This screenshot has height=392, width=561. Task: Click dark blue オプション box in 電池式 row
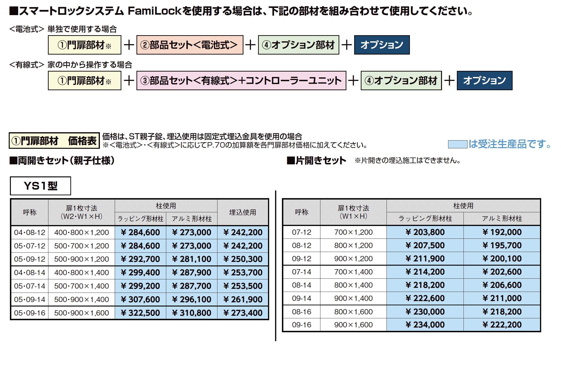[x=382, y=45]
